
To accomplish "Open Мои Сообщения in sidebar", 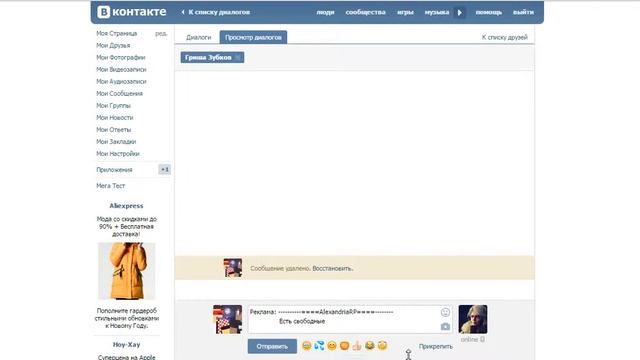I will pos(120,93).
